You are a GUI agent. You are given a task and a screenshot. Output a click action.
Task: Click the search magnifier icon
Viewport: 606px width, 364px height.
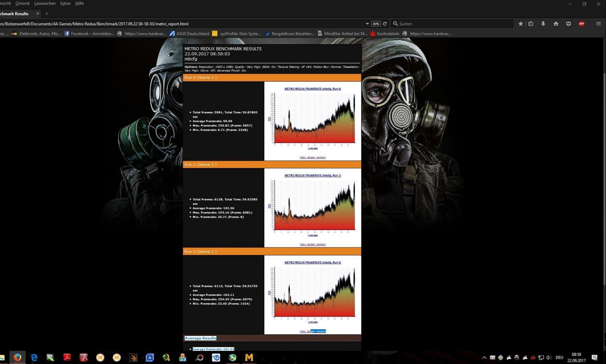click(395, 23)
